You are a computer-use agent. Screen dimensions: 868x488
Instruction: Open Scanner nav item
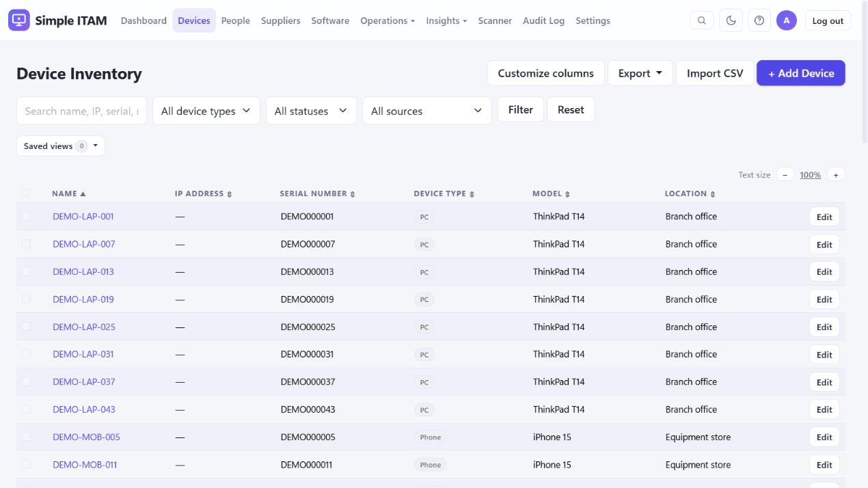[x=495, y=21]
